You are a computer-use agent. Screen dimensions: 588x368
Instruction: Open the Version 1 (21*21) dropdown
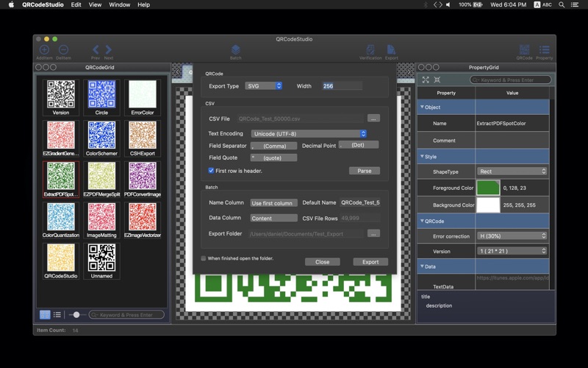512,251
